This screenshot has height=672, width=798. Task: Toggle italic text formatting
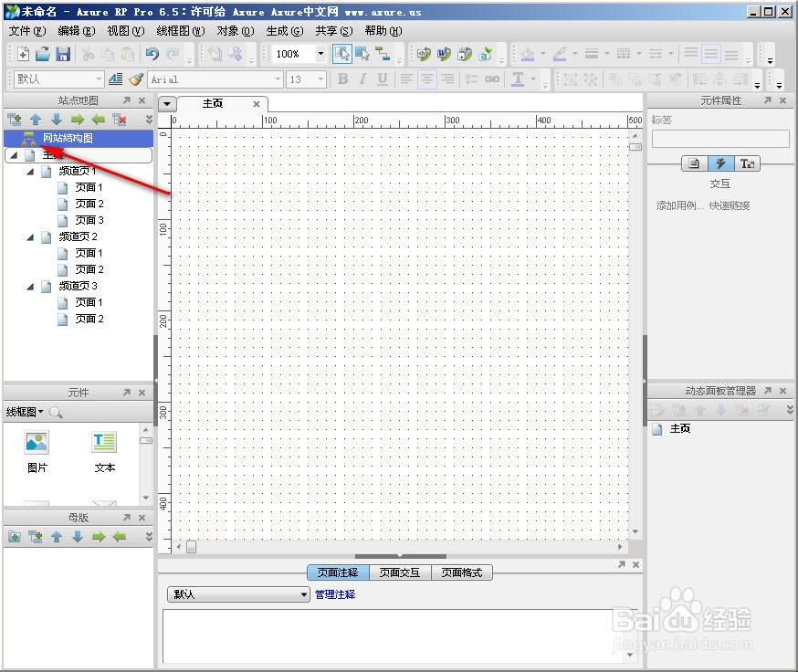tap(362, 79)
